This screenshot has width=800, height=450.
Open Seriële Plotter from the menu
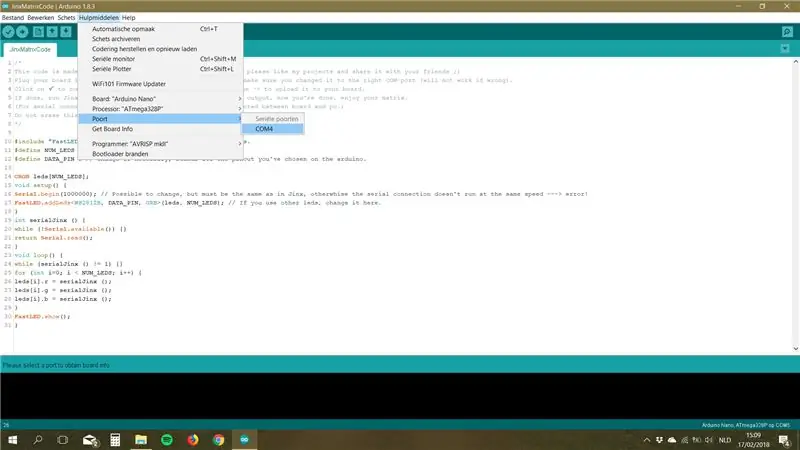click(160, 69)
